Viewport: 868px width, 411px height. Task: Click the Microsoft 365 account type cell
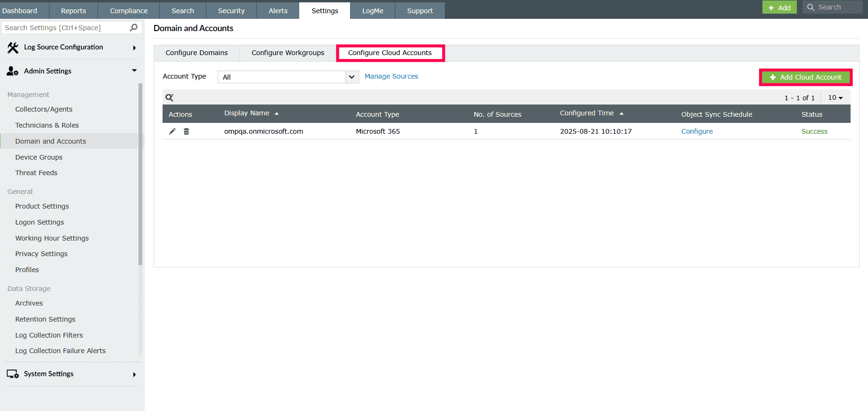(378, 131)
